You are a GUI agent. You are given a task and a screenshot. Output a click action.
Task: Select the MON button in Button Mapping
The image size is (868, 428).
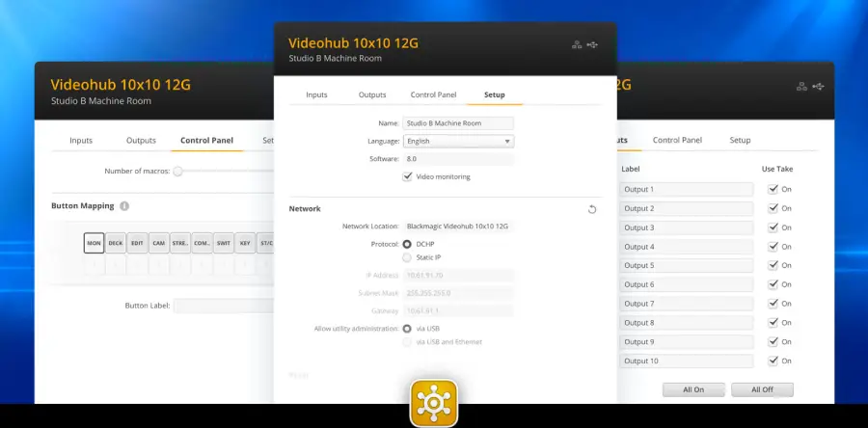click(94, 243)
